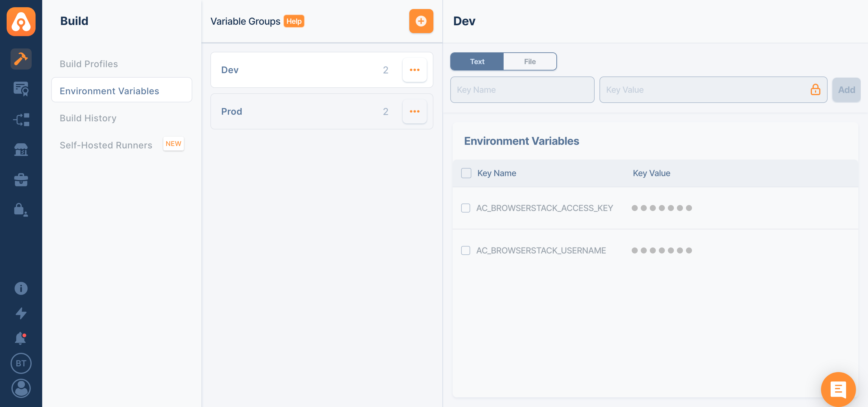Click masked value of AC_BROWSERSTACK_USERNAME
The height and width of the screenshot is (407, 868).
click(662, 250)
